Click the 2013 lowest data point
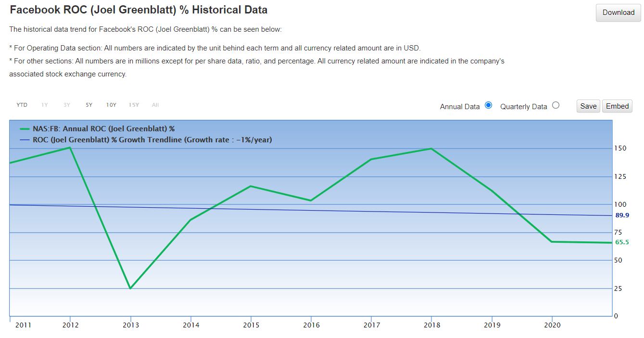 point(130,288)
